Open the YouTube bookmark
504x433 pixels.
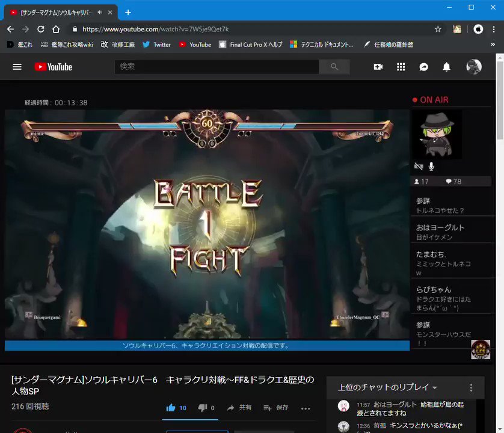[x=195, y=45]
